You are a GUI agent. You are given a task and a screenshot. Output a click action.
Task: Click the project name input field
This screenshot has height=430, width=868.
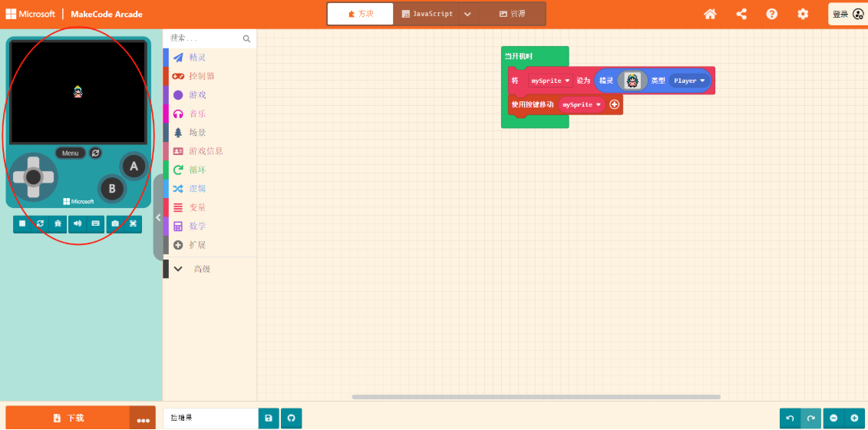coord(210,418)
